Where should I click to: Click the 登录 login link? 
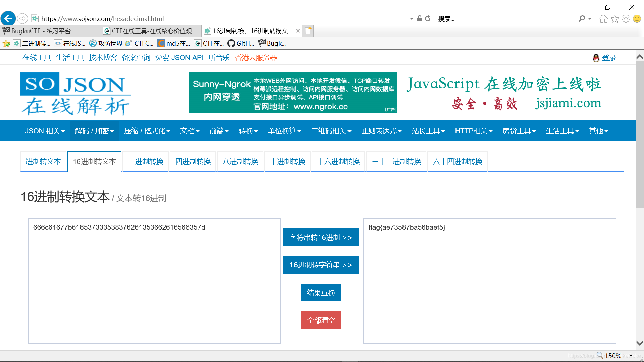[x=609, y=58]
